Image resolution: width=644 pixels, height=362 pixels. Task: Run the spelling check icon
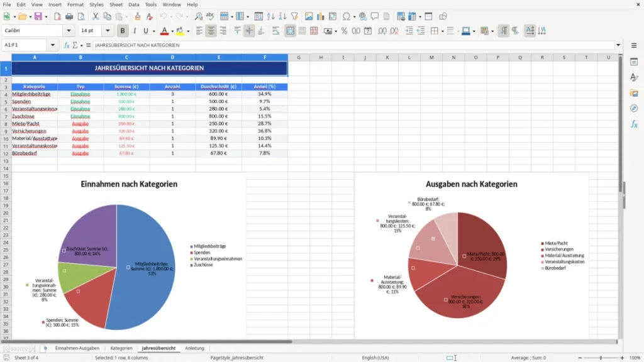[x=210, y=16]
